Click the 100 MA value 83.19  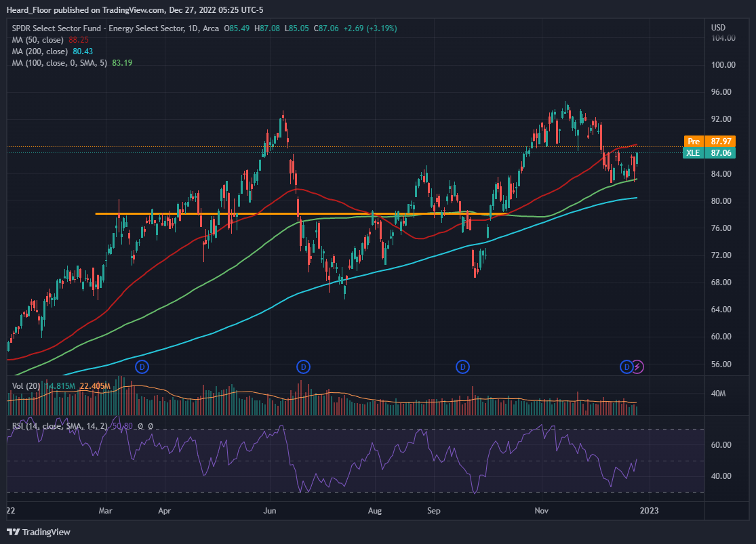tap(122, 63)
